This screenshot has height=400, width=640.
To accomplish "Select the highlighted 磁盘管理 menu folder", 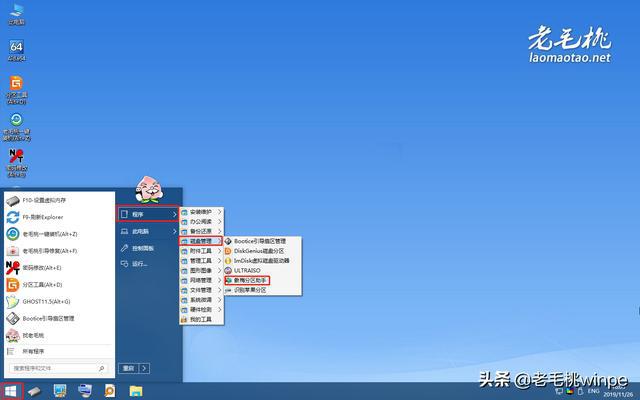I will tap(201, 241).
